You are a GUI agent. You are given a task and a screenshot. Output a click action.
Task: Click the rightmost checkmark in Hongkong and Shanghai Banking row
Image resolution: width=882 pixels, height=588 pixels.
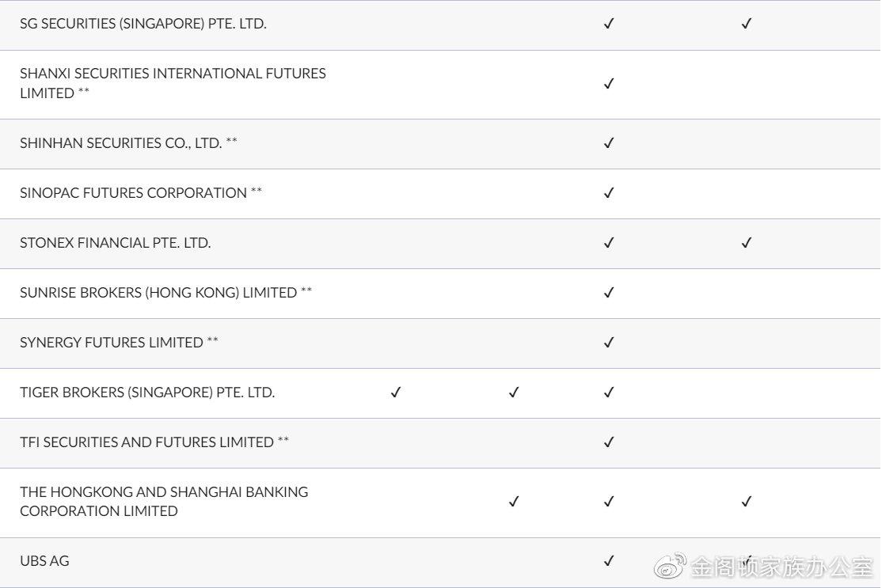click(x=746, y=501)
